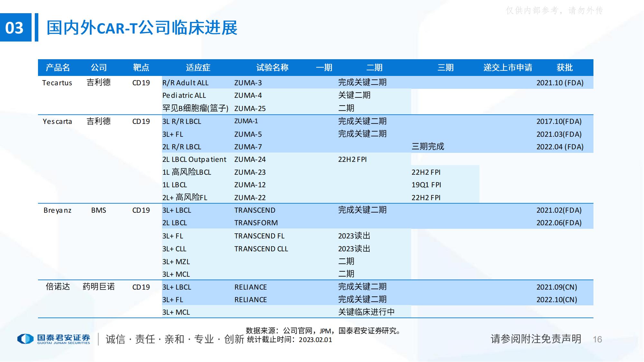
Task: Click the slide title 国内外CAR-T公司临床进展
Action: [x=142, y=28]
